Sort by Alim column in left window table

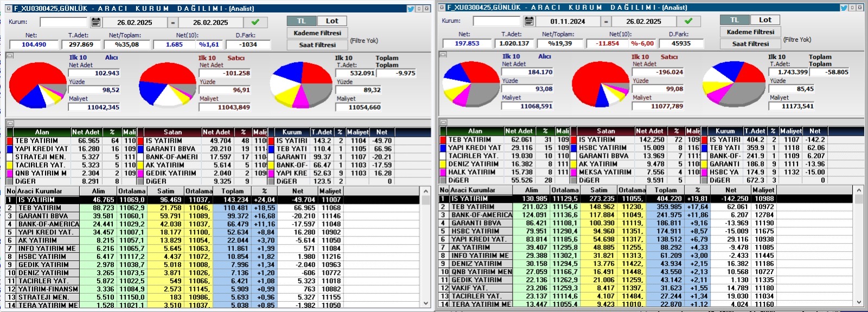click(98, 191)
